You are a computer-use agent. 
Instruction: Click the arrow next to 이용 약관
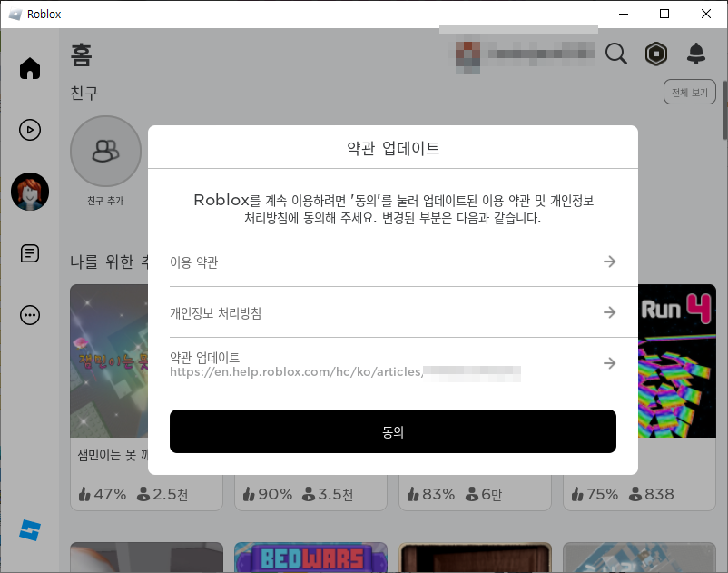[609, 262]
